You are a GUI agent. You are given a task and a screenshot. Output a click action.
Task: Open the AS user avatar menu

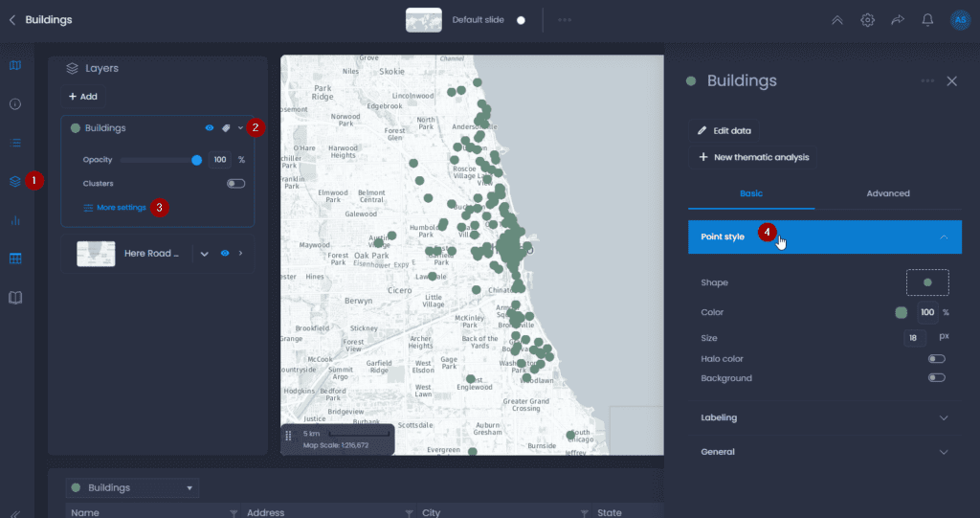tap(960, 20)
